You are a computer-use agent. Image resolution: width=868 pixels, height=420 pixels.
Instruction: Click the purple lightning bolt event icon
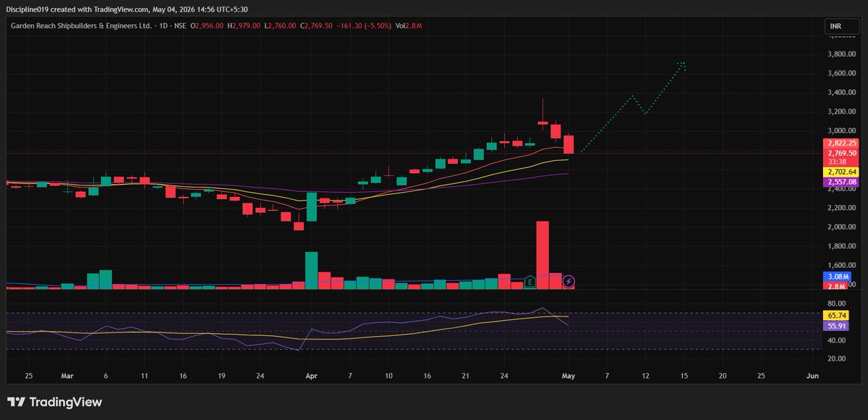coord(569,281)
